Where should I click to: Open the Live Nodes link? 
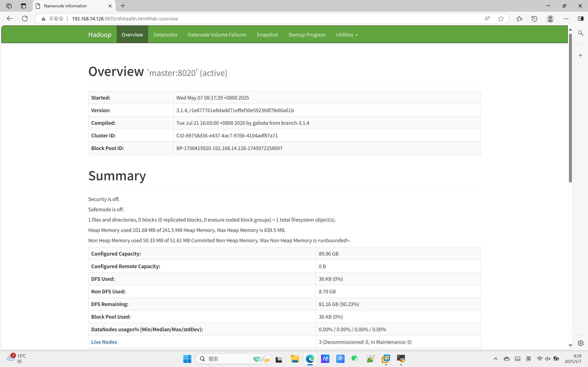104,342
